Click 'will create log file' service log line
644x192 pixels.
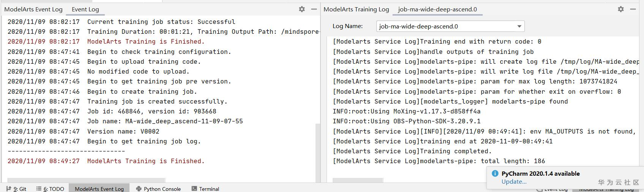[x=486, y=61]
